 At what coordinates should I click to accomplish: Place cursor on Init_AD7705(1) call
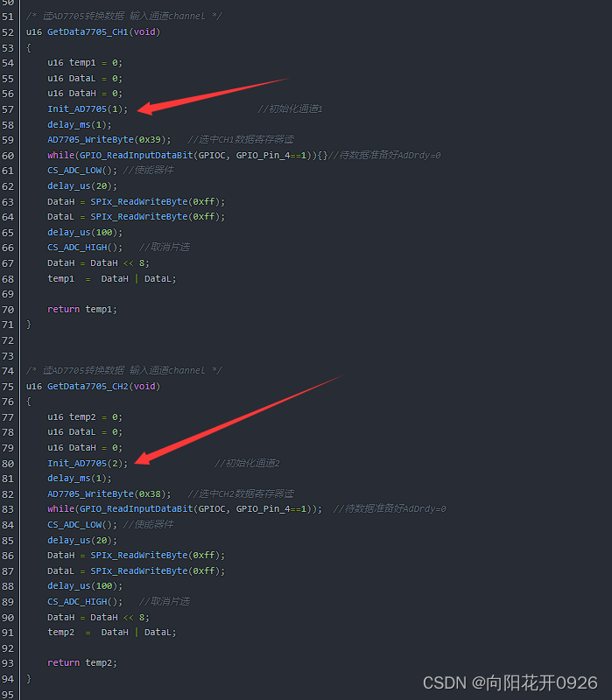(x=88, y=108)
